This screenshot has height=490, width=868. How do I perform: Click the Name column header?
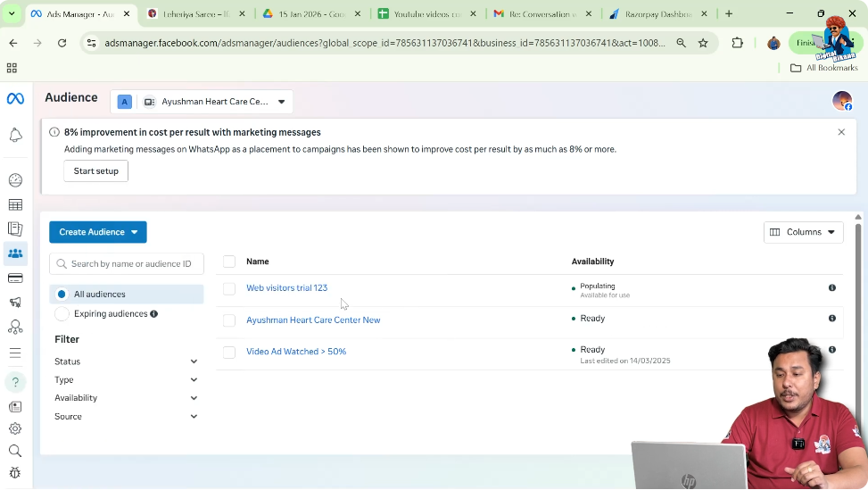click(x=258, y=262)
